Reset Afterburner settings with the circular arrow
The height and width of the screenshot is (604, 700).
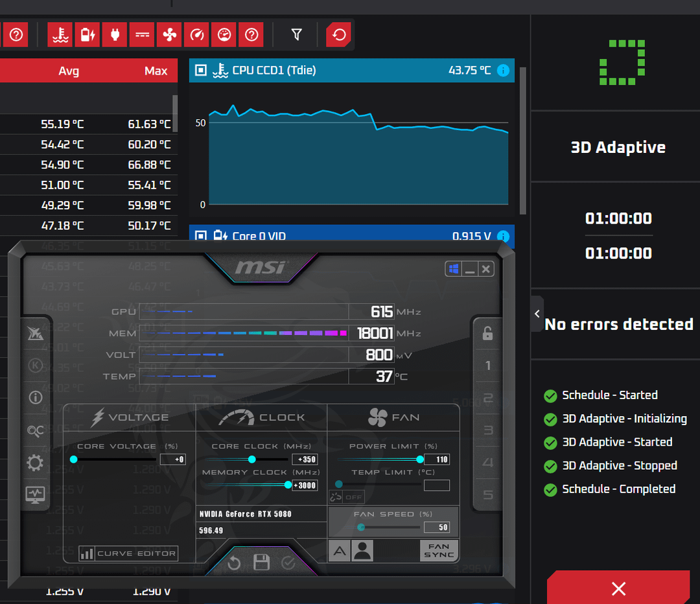[x=234, y=563]
